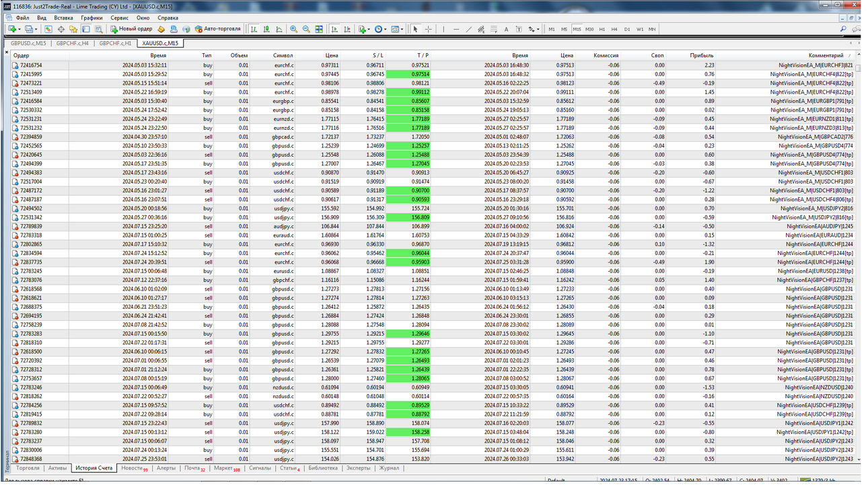Select the Vertical Line drawing tool

[443, 29]
